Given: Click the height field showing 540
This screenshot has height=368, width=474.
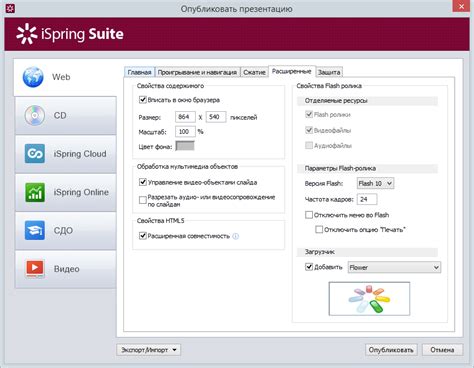Looking at the screenshot, I should click(x=216, y=117).
